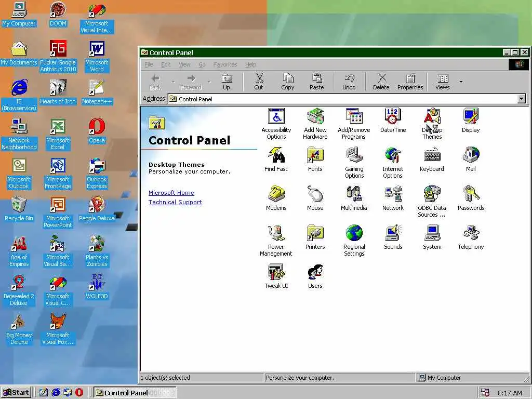Select the Network Neighborhood desktop icon
This screenshot has width=532, height=399.
pos(19,135)
